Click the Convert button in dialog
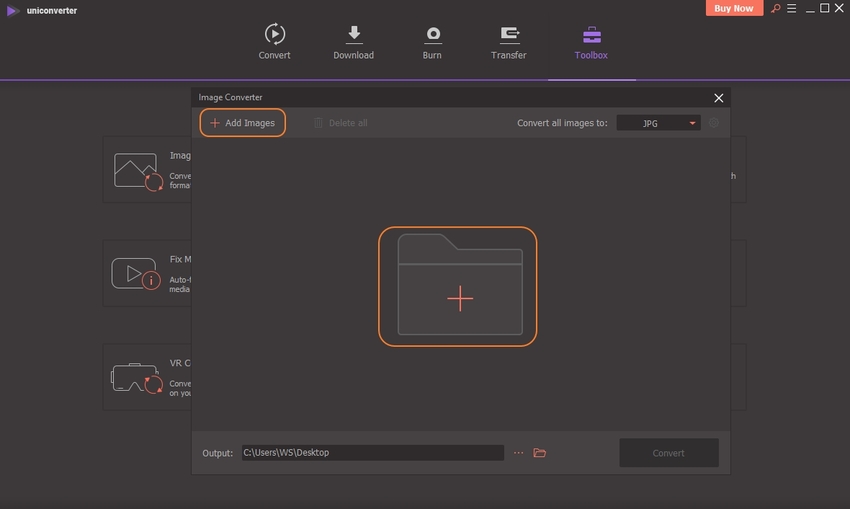Viewport: 850px width, 509px height. coord(668,453)
